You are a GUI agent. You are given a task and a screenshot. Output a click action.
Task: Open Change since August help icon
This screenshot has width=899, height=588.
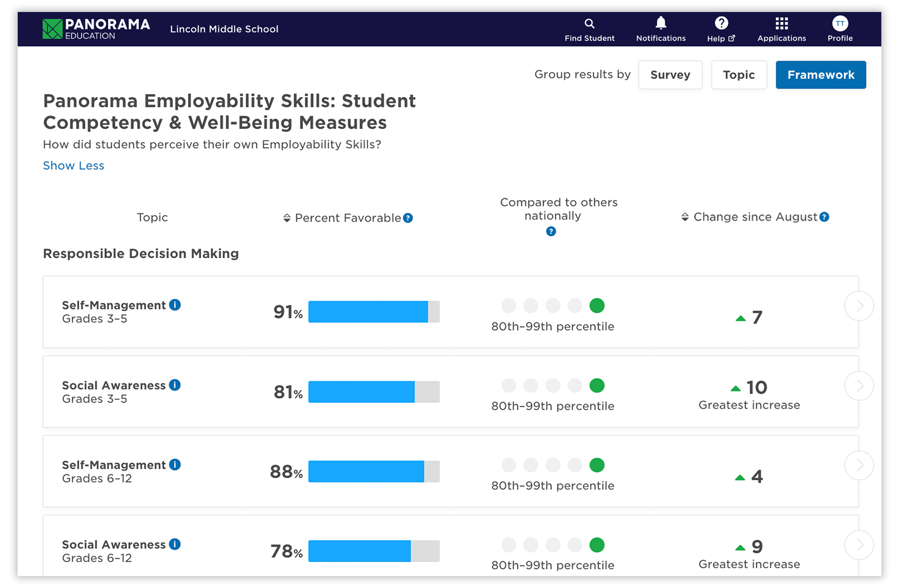pyautogui.click(x=824, y=217)
